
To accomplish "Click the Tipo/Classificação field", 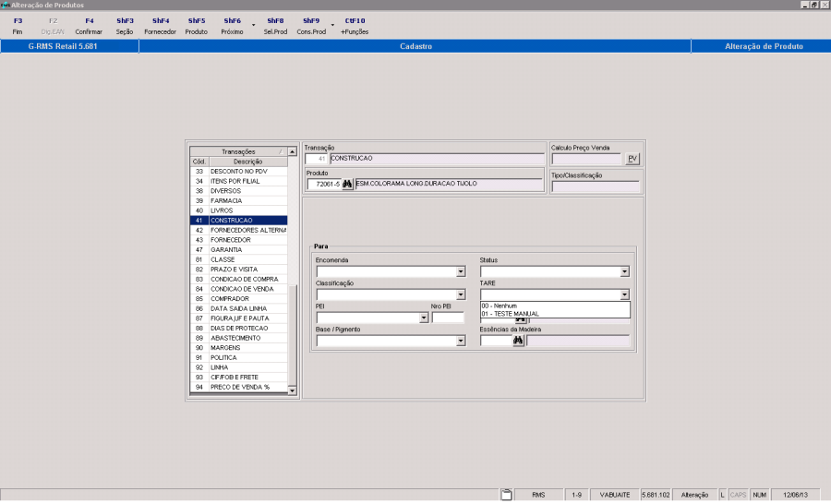I will click(596, 186).
